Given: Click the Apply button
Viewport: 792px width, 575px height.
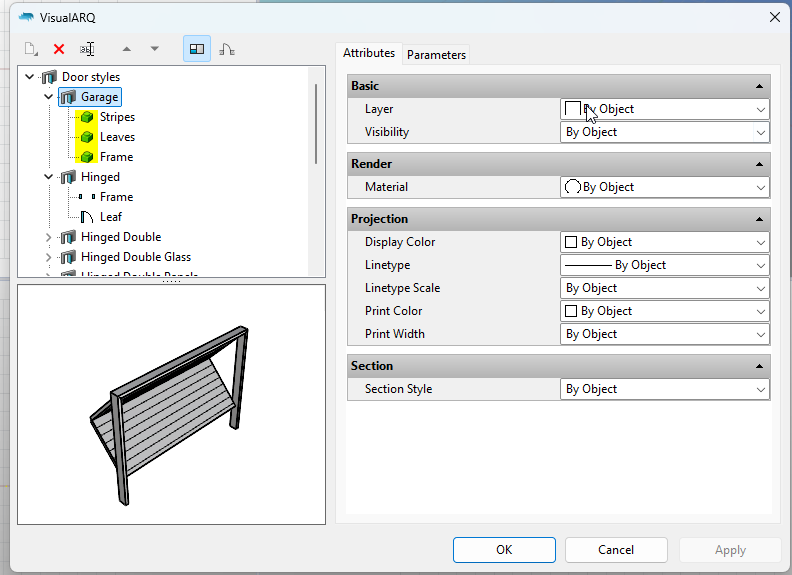Looking at the screenshot, I should pyautogui.click(x=730, y=550).
